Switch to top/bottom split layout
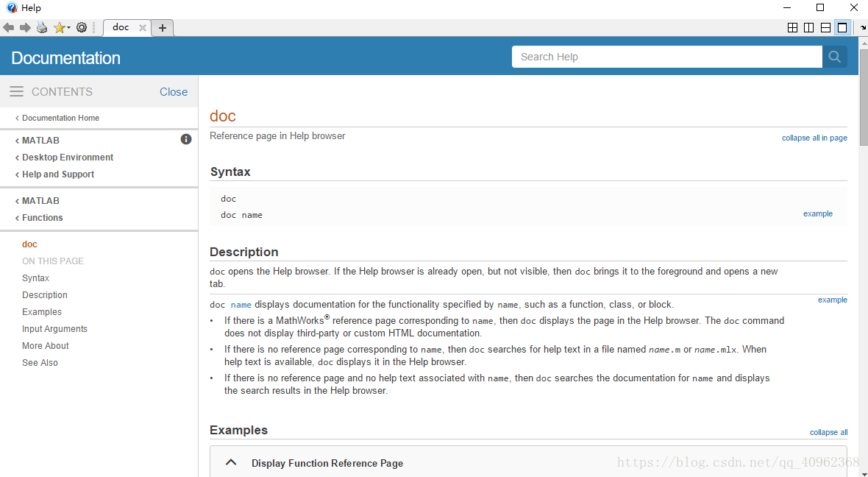 click(x=825, y=28)
